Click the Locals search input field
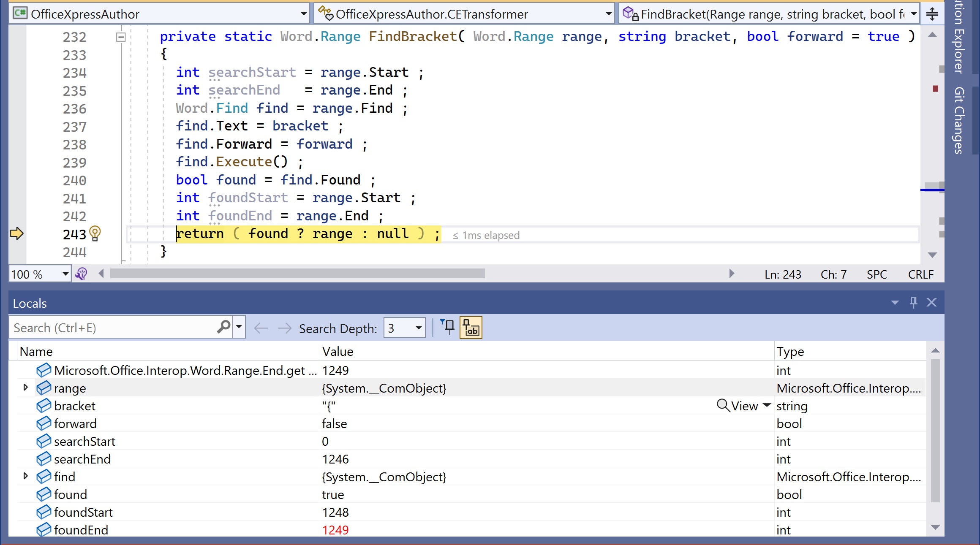 click(113, 328)
